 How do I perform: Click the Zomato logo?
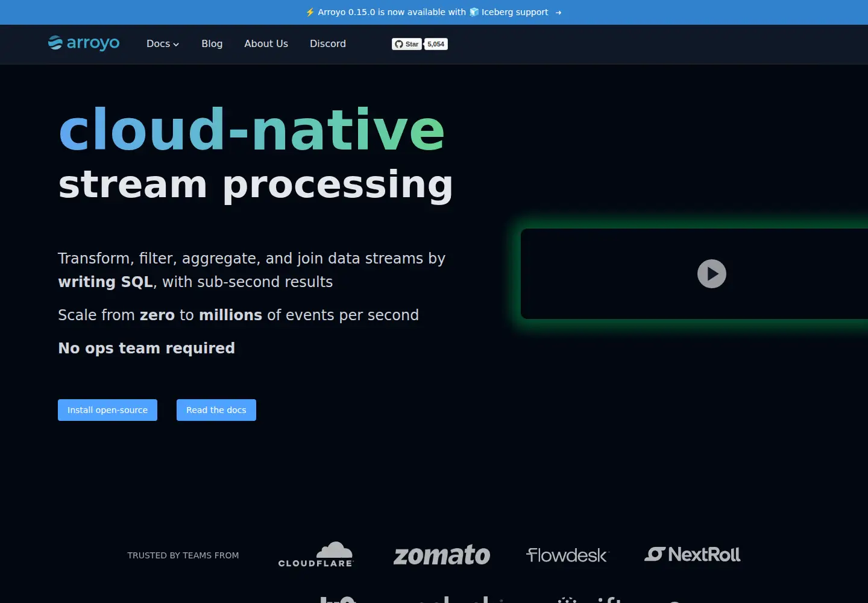tap(442, 555)
